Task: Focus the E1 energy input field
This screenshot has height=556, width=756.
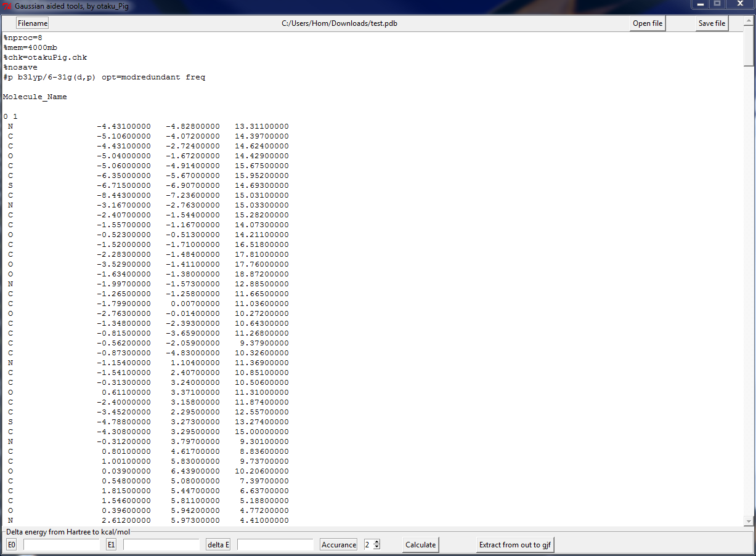Action: (161, 544)
